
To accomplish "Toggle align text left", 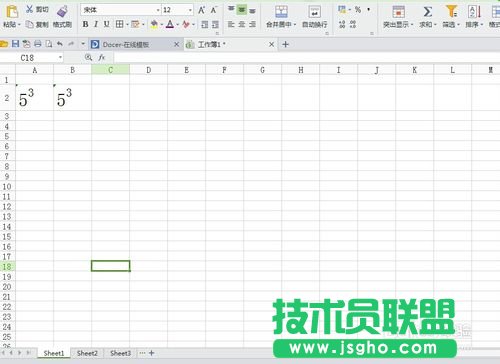I will pos(231,24).
